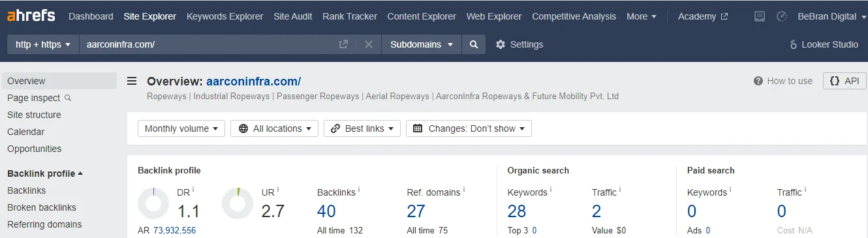This screenshot has height=238, width=868.
Task: Open the API button
Action: (x=845, y=81)
